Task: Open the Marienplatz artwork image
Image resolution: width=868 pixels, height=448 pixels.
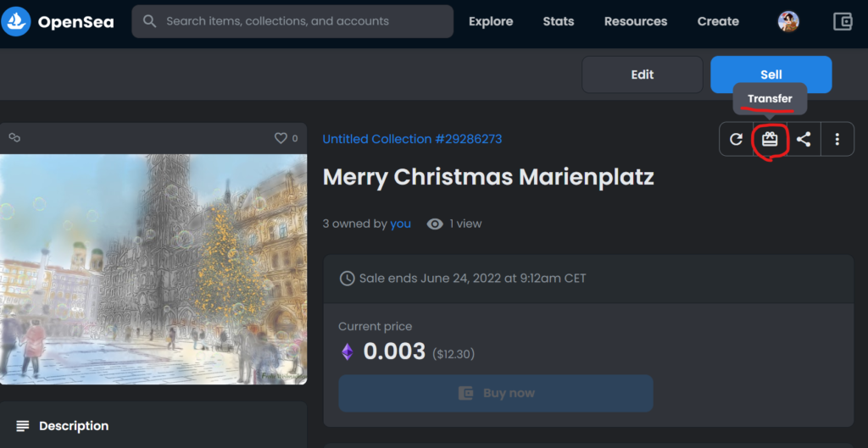Action: click(x=153, y=269)
